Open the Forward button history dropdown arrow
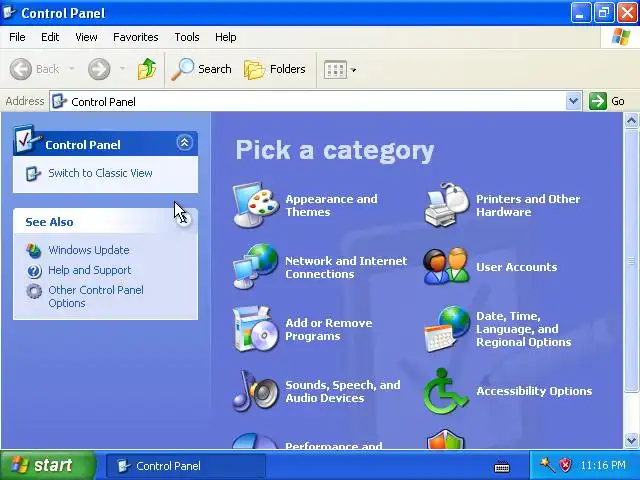This screenshot has width=640, height=480. pyautogui.click(x=122, y=69)
